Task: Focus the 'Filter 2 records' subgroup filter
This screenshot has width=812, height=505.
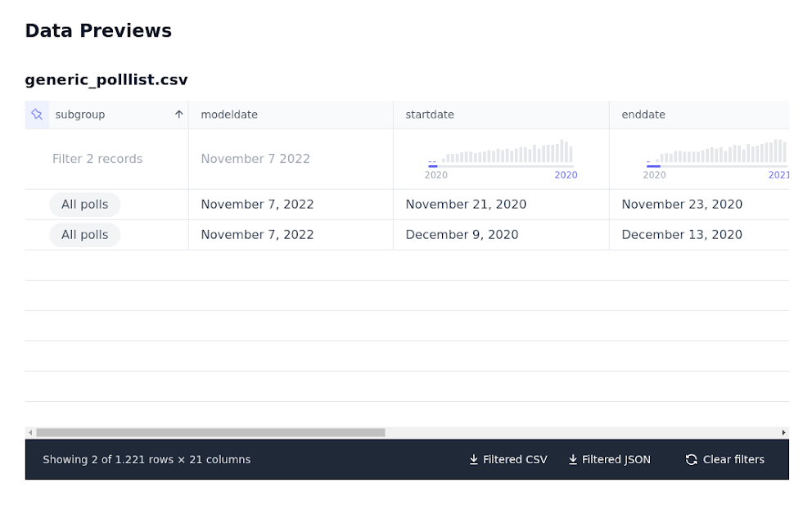Action: [x=106, y=159]
